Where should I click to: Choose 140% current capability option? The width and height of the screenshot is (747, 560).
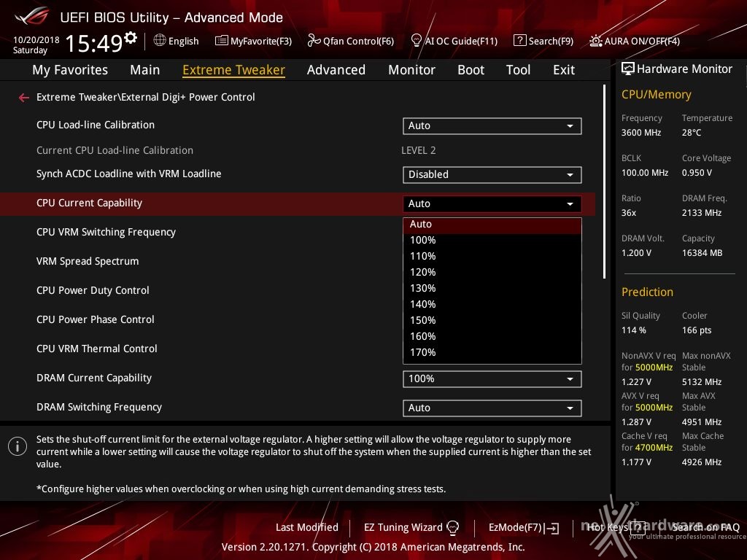click(x=492, y=304)
